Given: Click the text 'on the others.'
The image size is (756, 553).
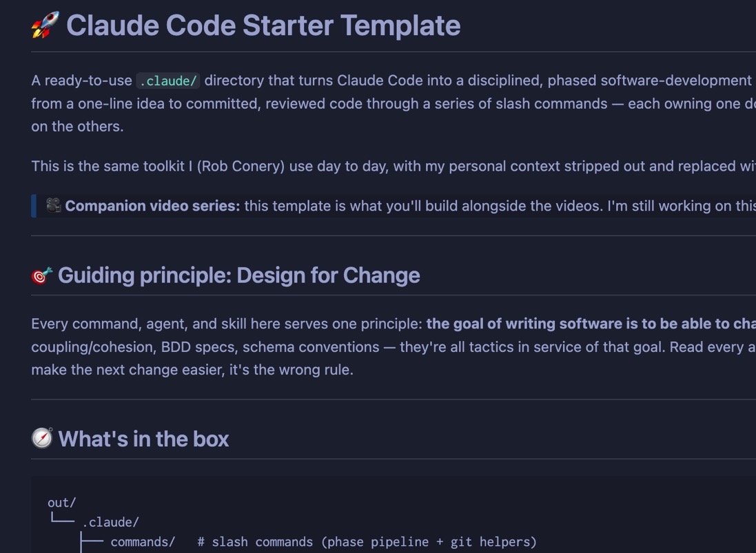Looking at the screenshot, I should click(78, 127).
